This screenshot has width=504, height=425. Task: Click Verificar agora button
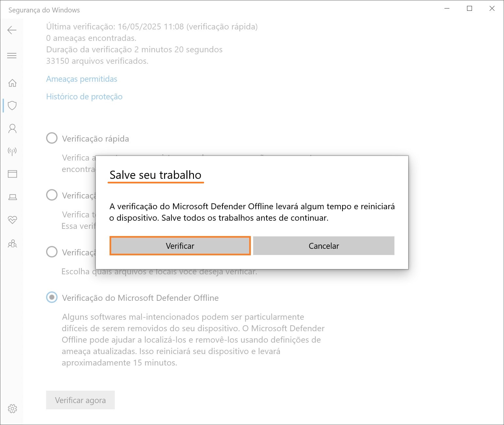click(x=80, y=400)
